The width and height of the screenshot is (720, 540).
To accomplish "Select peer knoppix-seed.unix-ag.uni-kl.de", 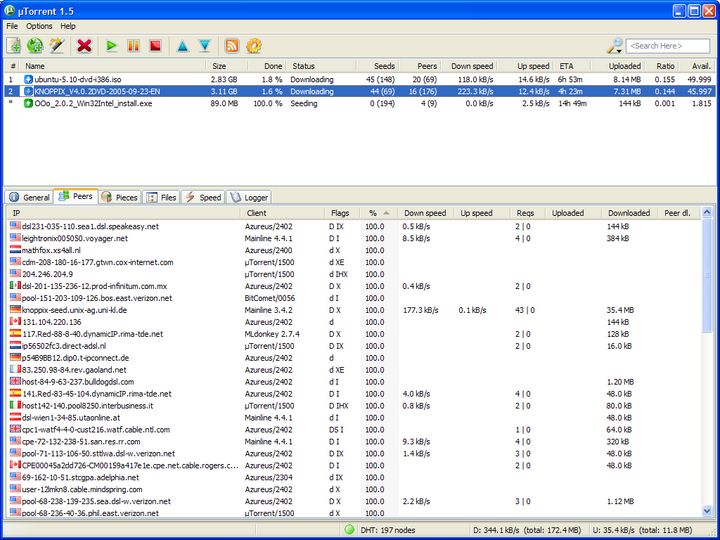I will tap(355, 310).
